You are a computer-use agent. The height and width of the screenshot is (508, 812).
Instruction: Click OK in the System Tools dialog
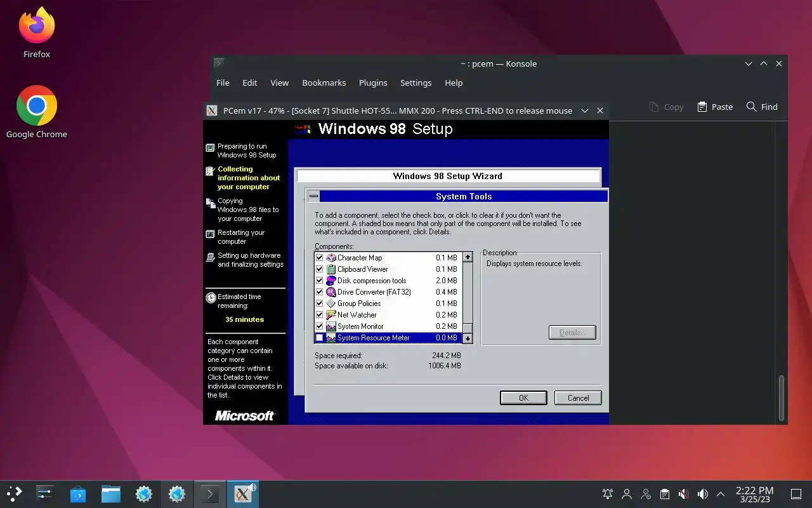523,398
